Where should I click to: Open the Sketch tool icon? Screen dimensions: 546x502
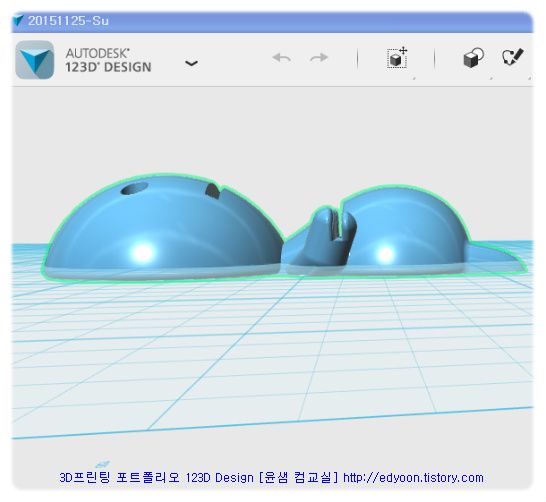513,57
